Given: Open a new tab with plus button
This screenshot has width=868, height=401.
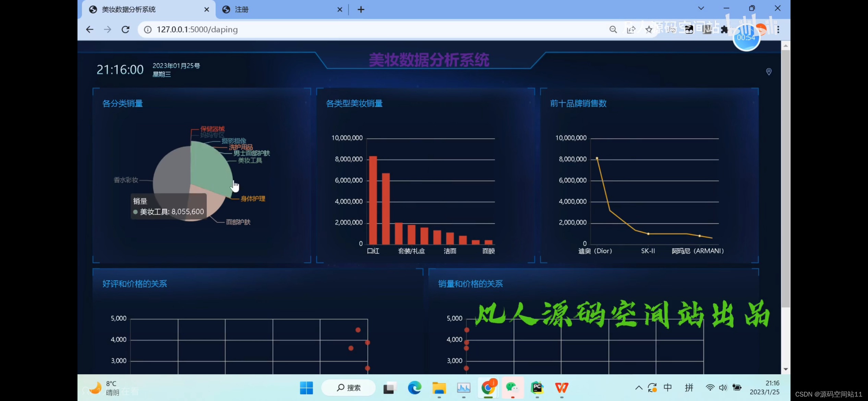Looking at the screenshot, I should click(361, 10).
